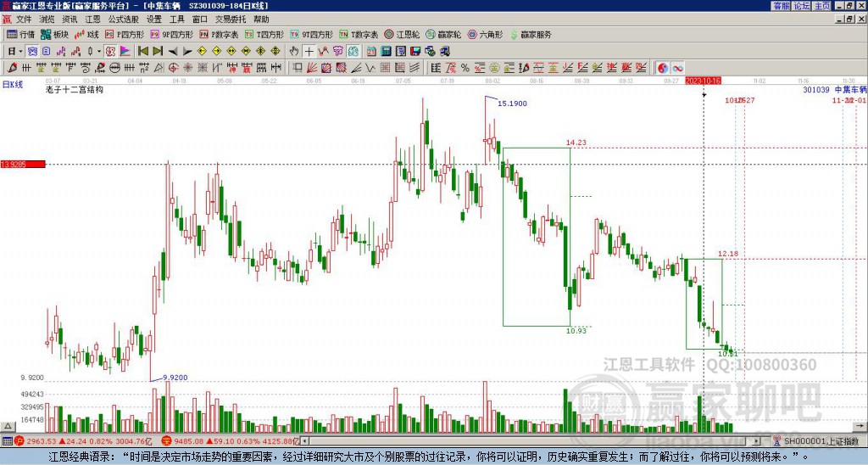The width and height of the screenshot is (868, 465).
Task: Jump to first bar icon
Action: point(142,51)
